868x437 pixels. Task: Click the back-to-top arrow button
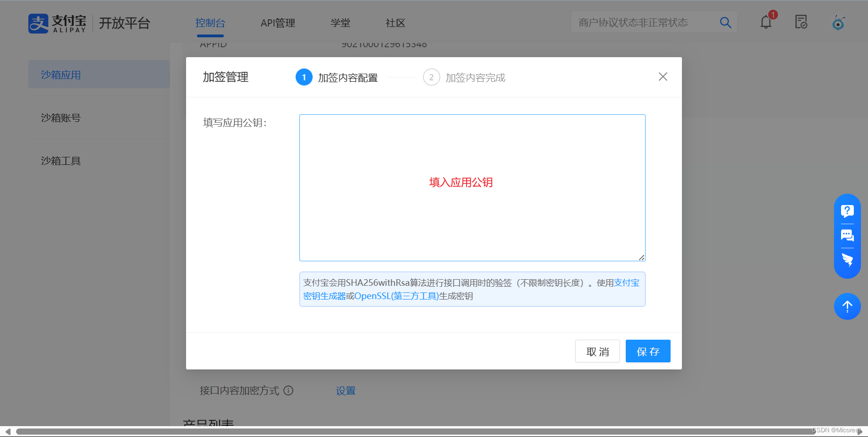click(x=847, y=307)
